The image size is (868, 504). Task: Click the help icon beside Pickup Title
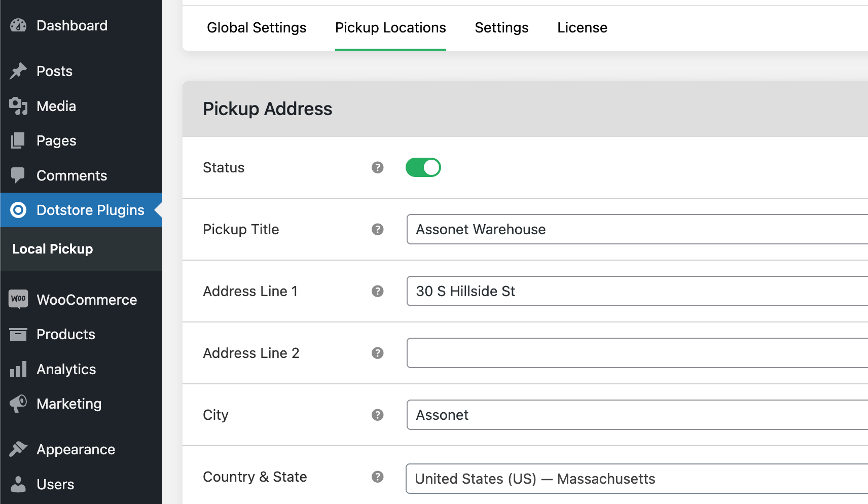pos(377,229)
